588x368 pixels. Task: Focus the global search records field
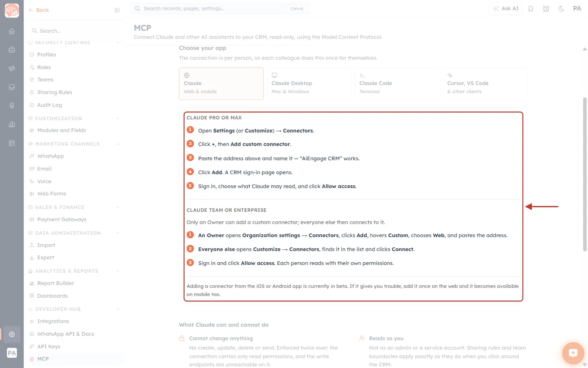pos(220,9)
